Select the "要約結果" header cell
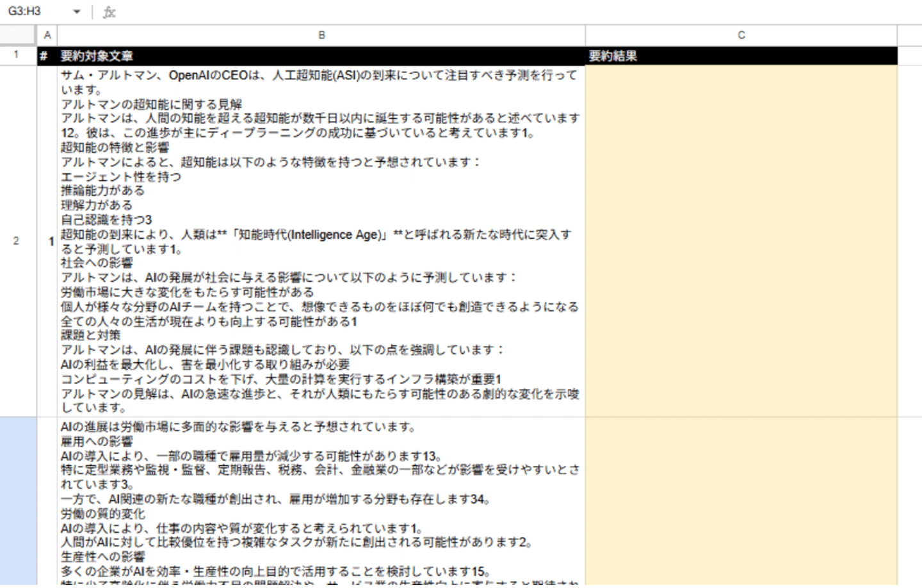Screen dimensions: 922x588 coord(741,56)
